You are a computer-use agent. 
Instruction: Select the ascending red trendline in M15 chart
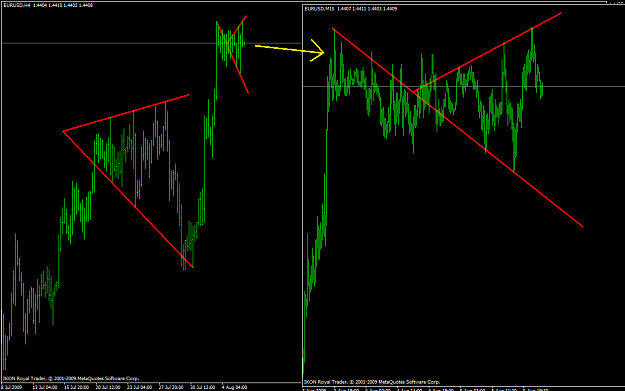point(487,53)
